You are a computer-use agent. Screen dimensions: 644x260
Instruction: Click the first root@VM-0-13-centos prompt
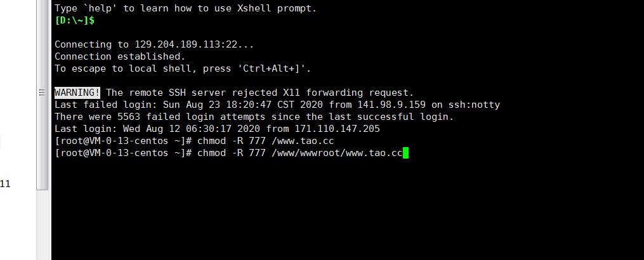(120, 141)
